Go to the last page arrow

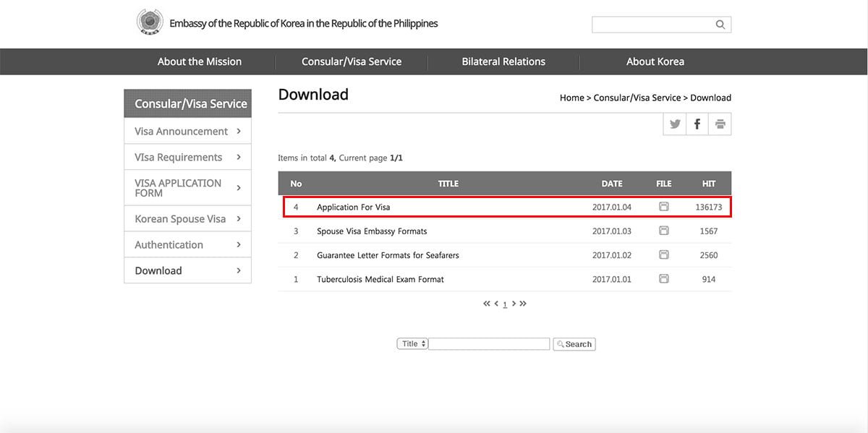(x=523, y=304)
